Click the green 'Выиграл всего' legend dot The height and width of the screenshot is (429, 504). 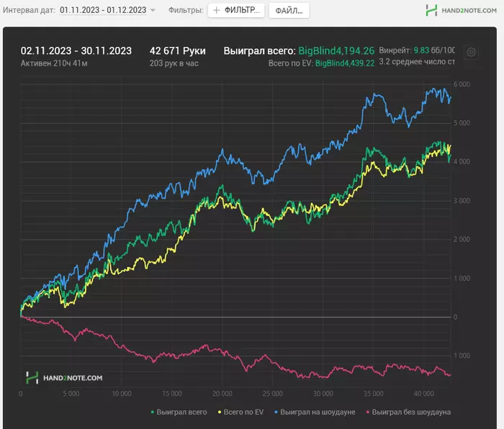(x=153, y=412)
